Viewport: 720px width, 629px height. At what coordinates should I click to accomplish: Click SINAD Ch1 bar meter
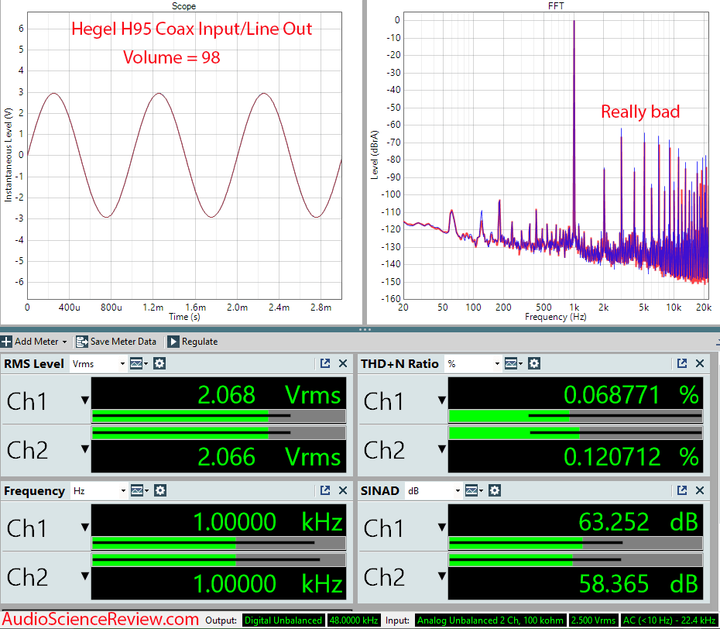point(575,544)
